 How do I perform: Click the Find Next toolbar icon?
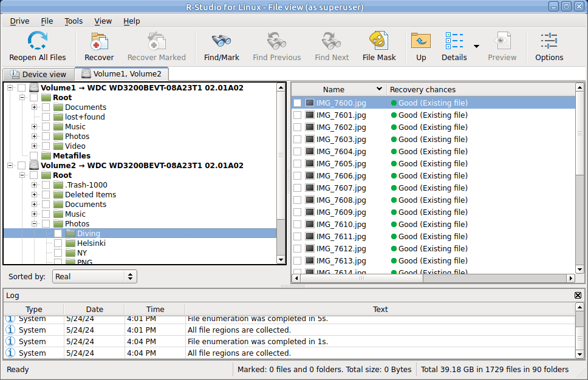click(332, 41)
